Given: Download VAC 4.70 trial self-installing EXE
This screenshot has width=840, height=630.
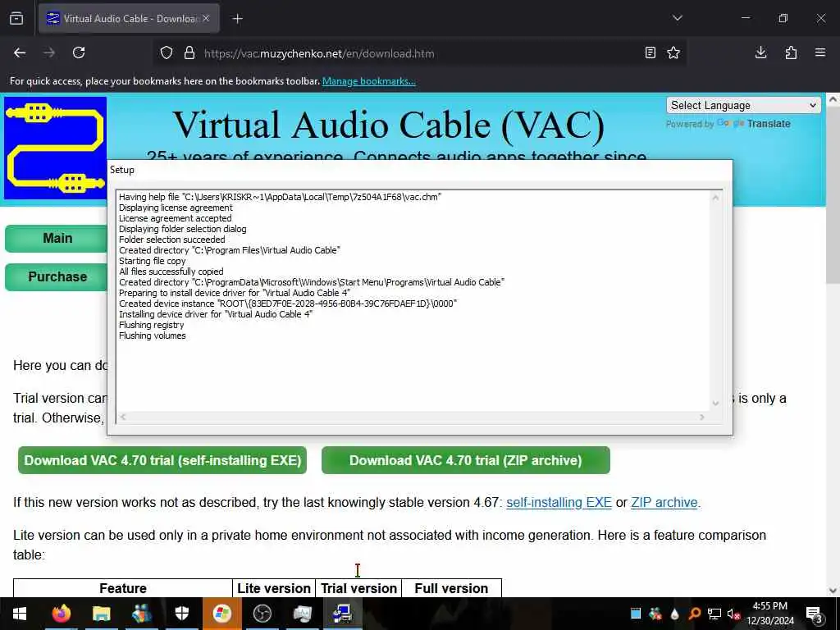Looking at the screenshot, I should 162,460.
